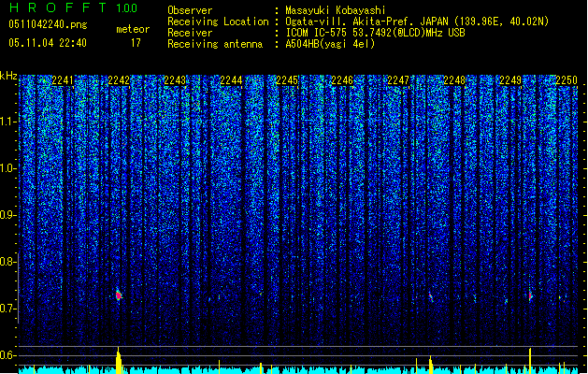The image size is (588, 374).
Task: Click the 'Observer' field label
Action: coord(190,10)
